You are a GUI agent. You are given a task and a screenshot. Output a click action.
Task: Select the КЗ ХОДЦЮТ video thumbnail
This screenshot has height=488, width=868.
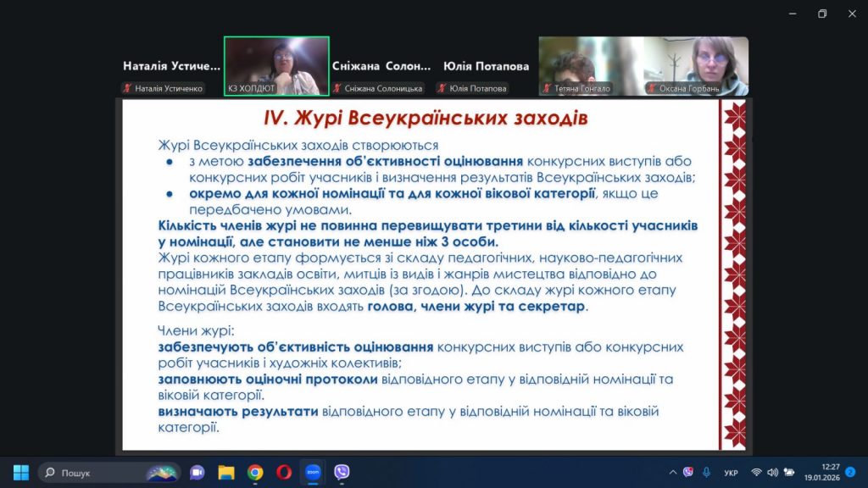(276, 66)
